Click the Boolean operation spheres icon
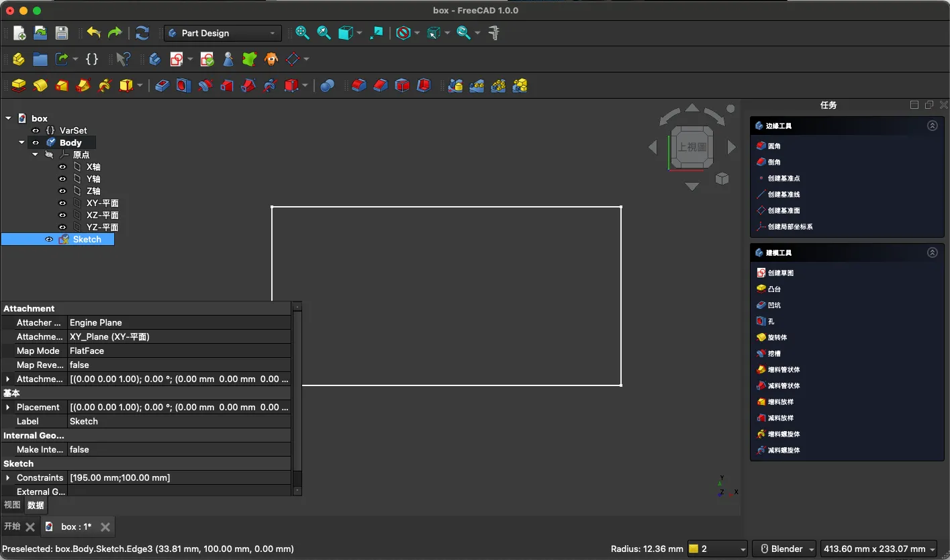 (x=327, y=85)
